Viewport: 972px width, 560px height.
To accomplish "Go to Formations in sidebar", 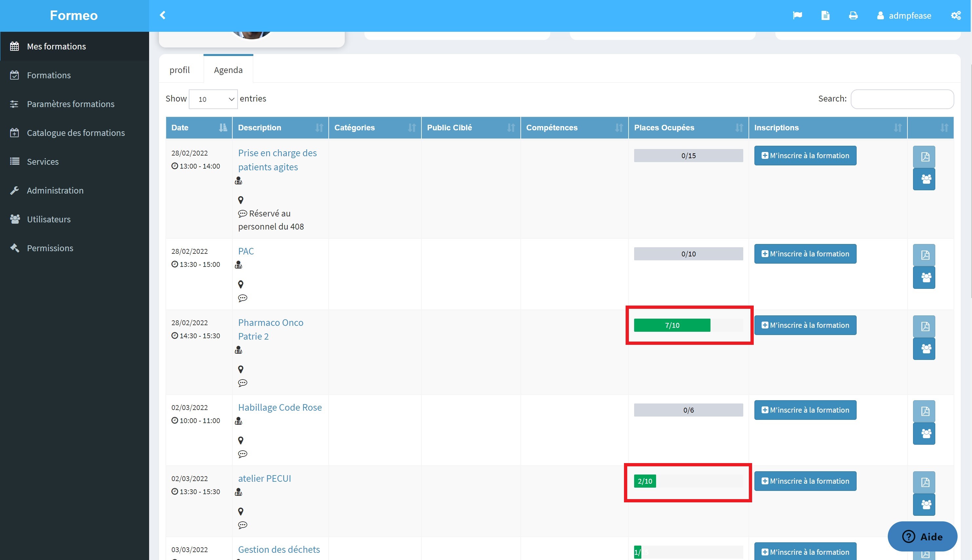I will point(74,75).
